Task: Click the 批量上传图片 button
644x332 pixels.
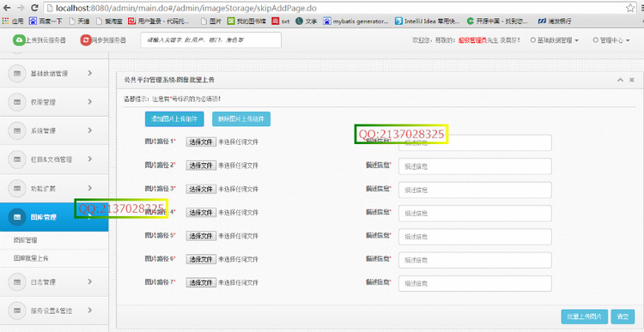Action: [x=585, y=317]
